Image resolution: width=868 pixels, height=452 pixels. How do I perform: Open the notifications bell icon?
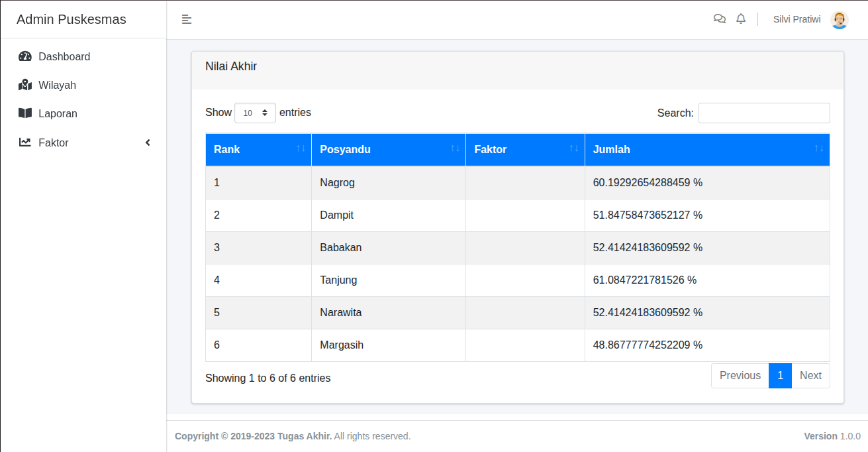click(741, 19)
